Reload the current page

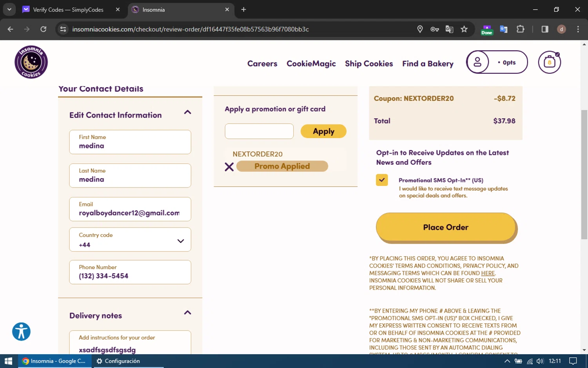click(44, 29)
